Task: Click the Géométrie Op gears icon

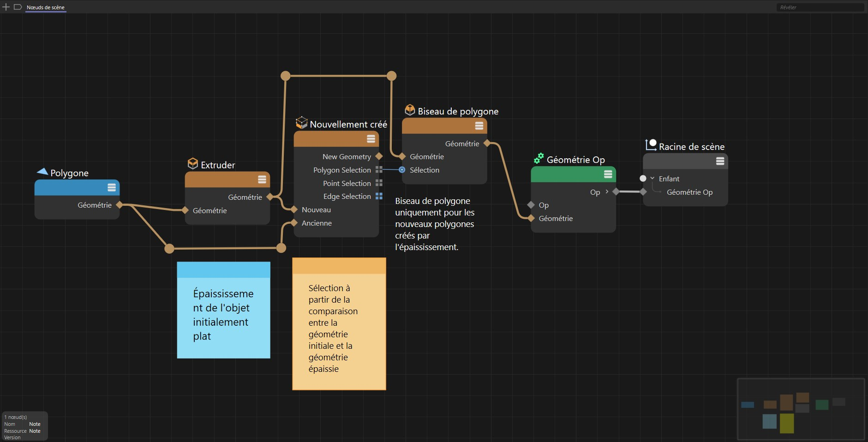Action: coord(539,159)
